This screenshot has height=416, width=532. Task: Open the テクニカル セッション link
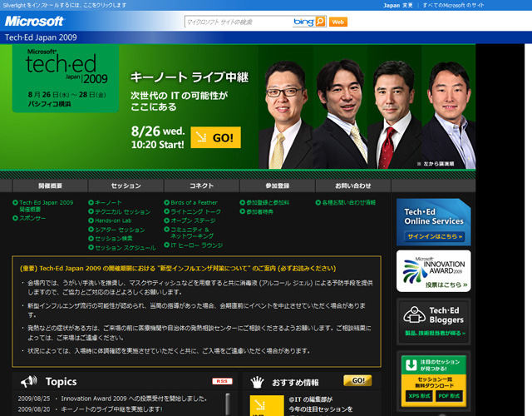click(122, 211)
